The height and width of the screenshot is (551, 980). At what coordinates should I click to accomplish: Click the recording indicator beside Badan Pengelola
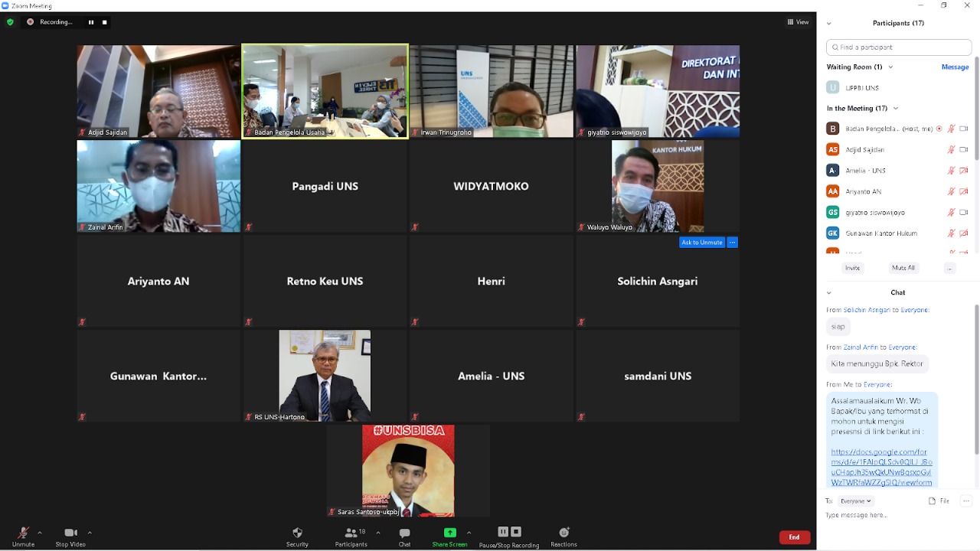pyautogui.click(x=939, y=129)
